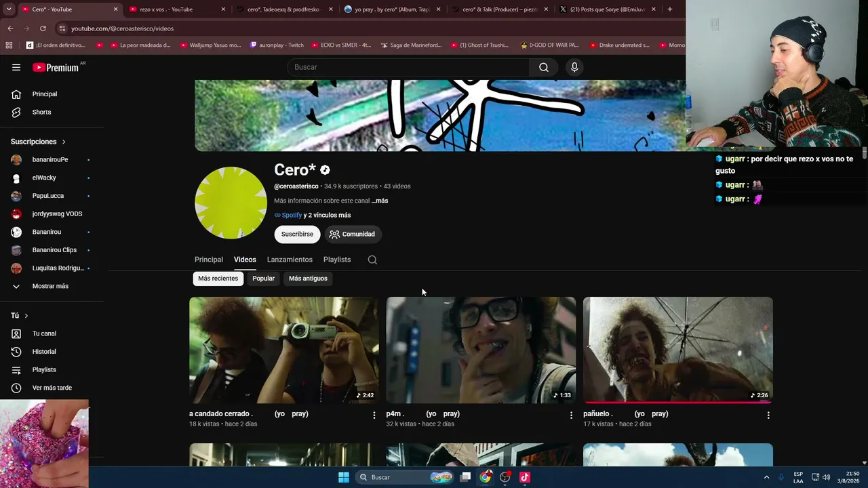This screenshot has height=488, width=868.
Task: Open options menu for a candado cerrado video
Action: [374, 415]
